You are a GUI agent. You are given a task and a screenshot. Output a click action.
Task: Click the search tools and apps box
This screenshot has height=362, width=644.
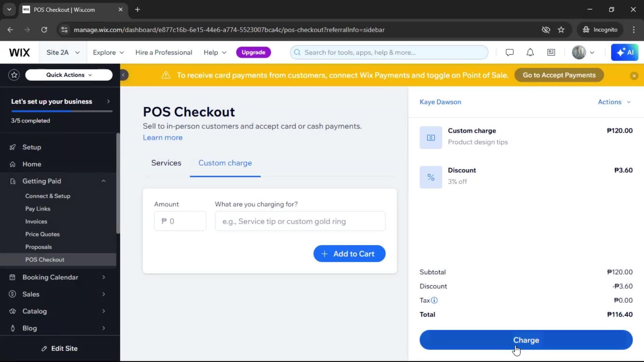[x=389, y=52]
